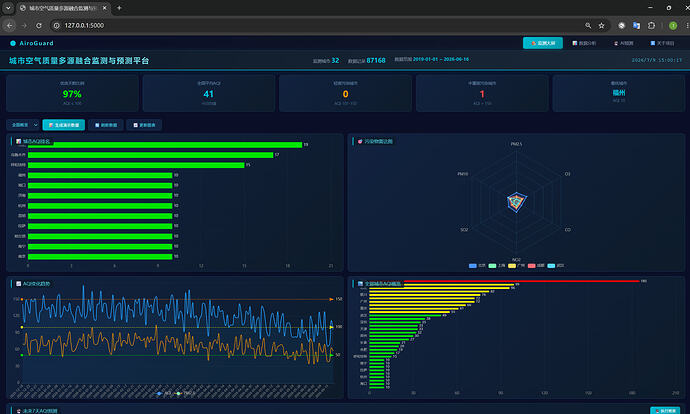The image size is (690, 414).
Task: Toggle the red Chengdu radar legend entry
Action: pos(536,266)
